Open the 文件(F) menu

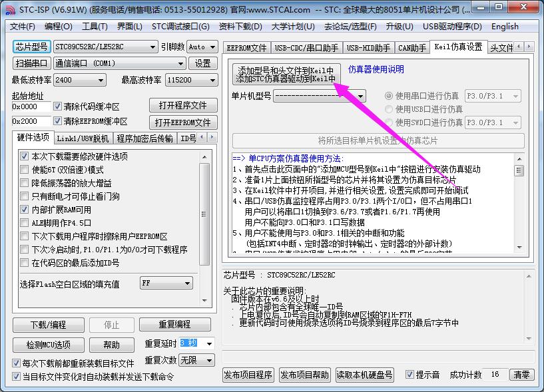click(22, 27)
